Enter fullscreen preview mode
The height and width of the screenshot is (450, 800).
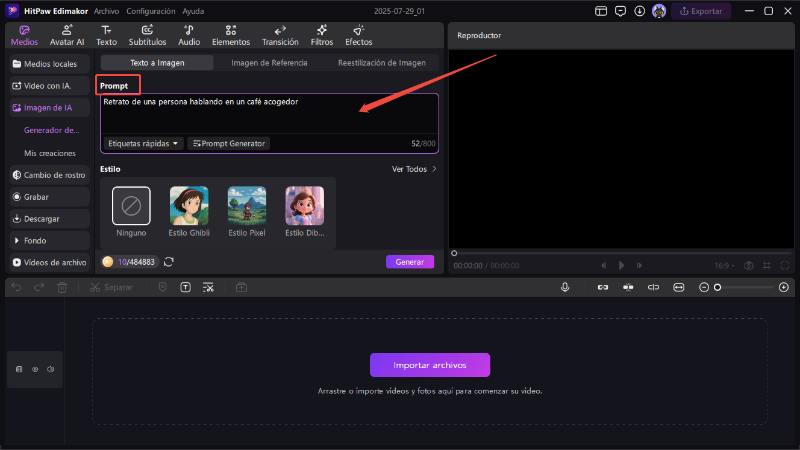[x=785, y=265]
